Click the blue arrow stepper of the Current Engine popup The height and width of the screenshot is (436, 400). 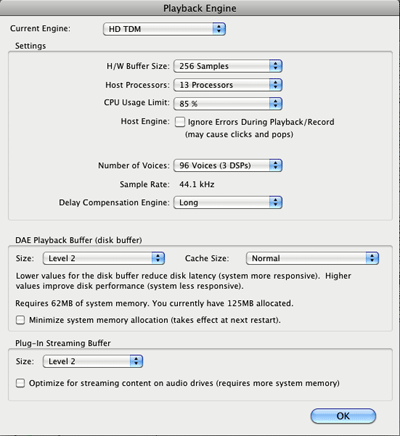click(219, 29)
